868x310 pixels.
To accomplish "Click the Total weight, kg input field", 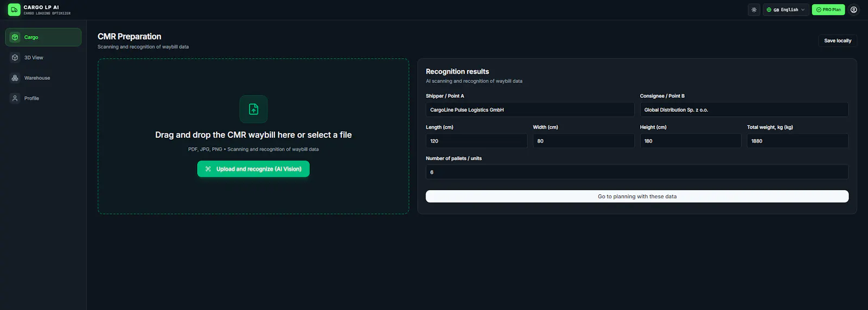I will pos(797,141).
